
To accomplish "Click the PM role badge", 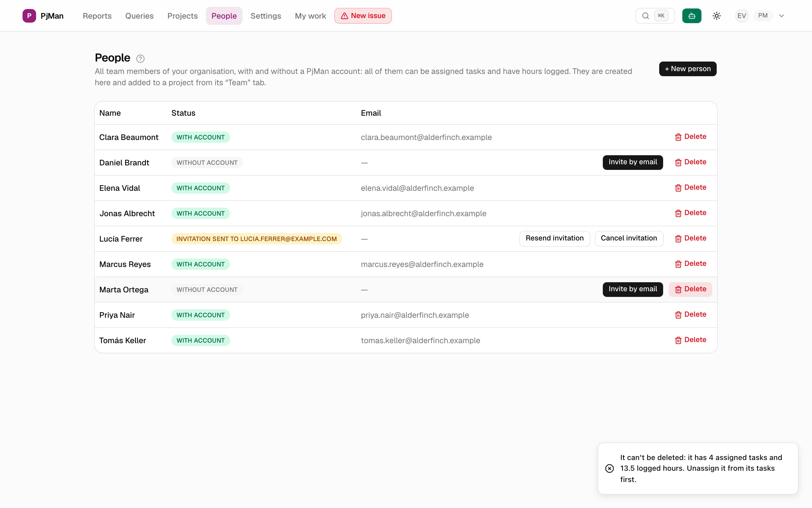I will [x=763, y=16].
